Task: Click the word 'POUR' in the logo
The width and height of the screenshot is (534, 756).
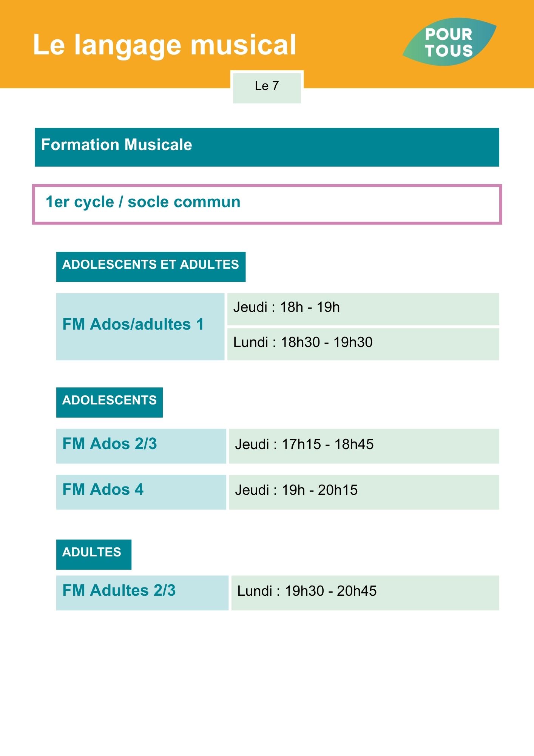Action: click(x=449, y=34)
